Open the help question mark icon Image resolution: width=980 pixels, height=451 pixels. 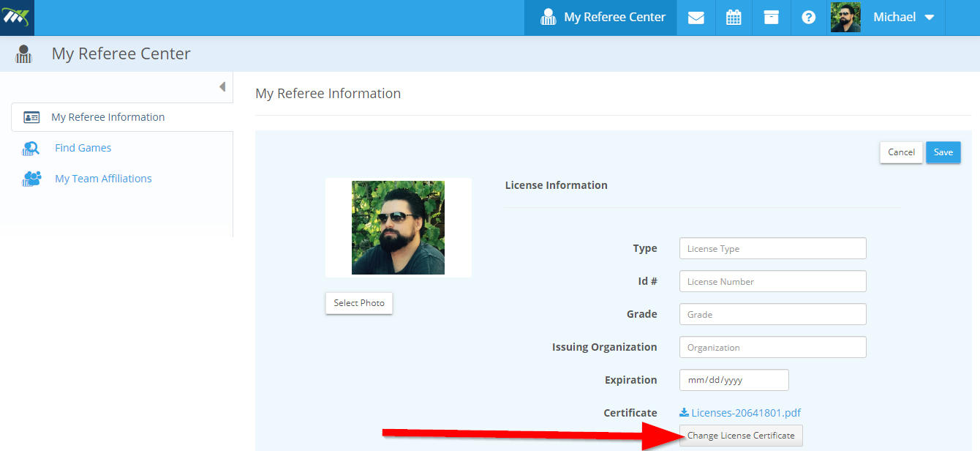pos(809,18)
